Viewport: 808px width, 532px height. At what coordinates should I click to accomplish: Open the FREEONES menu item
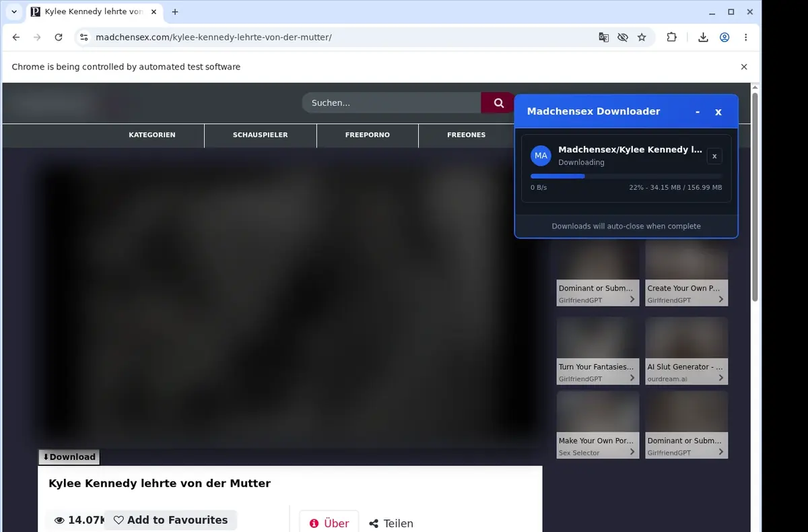(x=466, y=135)
